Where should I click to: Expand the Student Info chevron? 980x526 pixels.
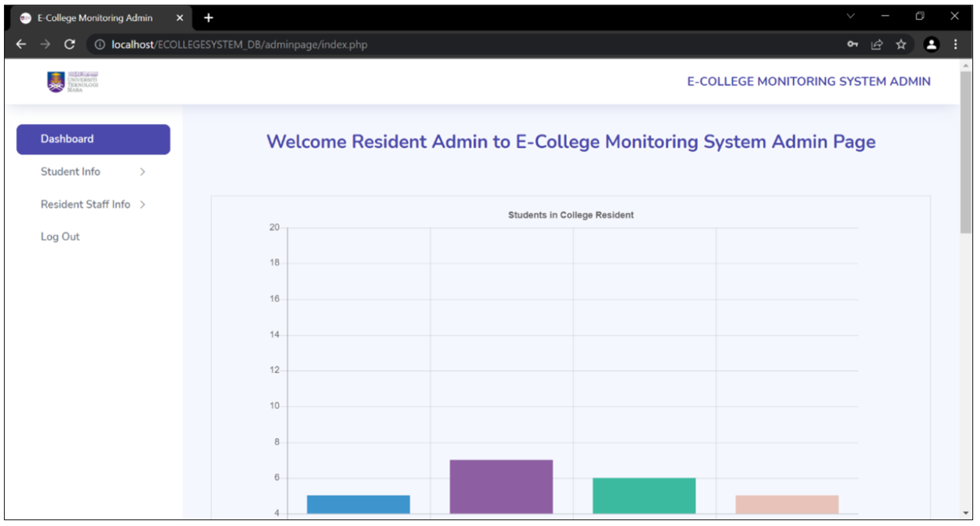point(142,172)
